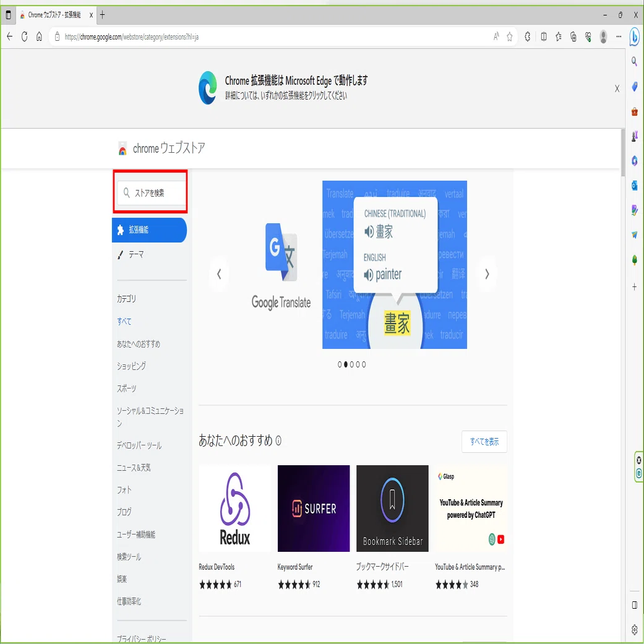Open the Google Translate featured banner
Image resolution: width=644 pixels, height=644 pixels.
[x=353, y=265]
